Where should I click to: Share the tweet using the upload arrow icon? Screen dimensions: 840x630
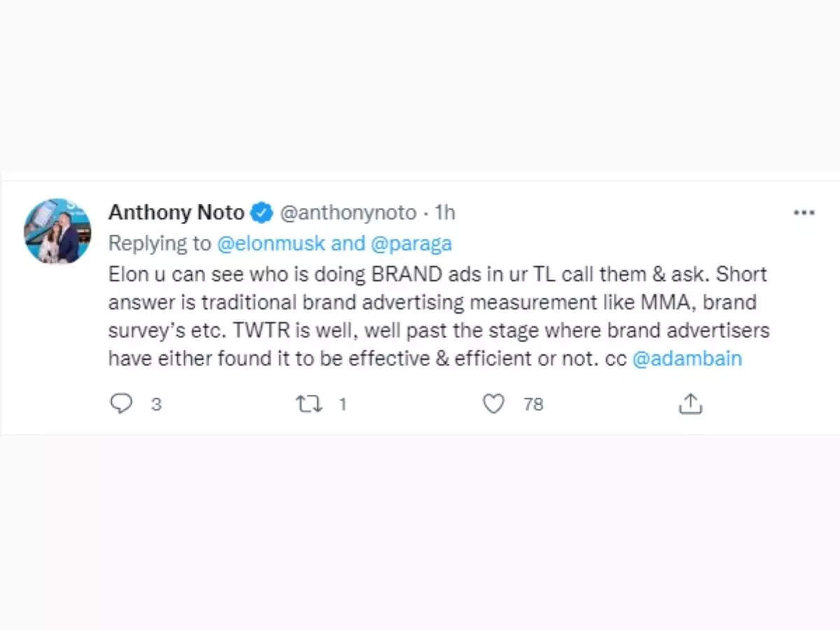pyautogui.click(x=690, y=404)
